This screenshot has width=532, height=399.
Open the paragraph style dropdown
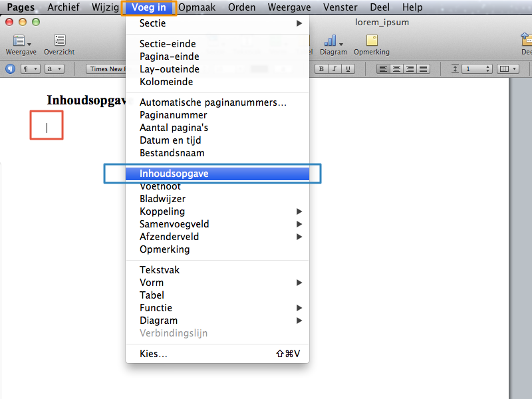pos(31,69)
